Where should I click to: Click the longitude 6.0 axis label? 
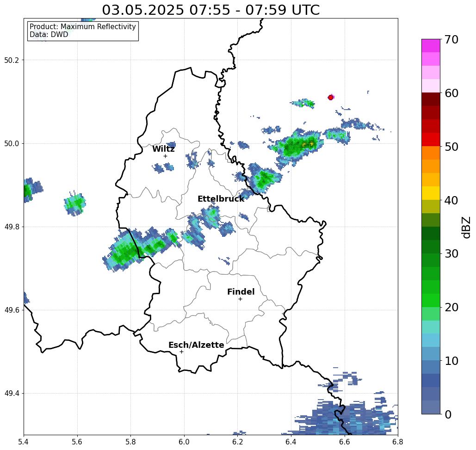pyautogui.click(x=184, y=442)
